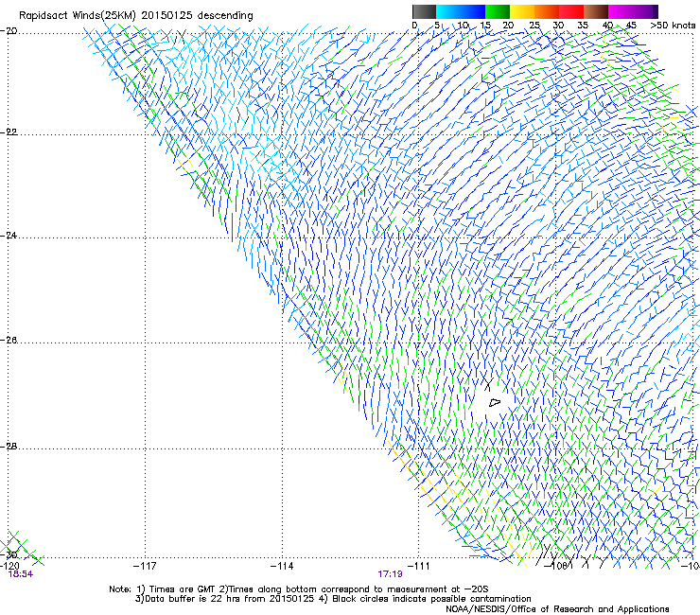This screenshot has height=615, width=700.
Task: Click the '-111' longitude axis label
Action: tap(418, 567)
